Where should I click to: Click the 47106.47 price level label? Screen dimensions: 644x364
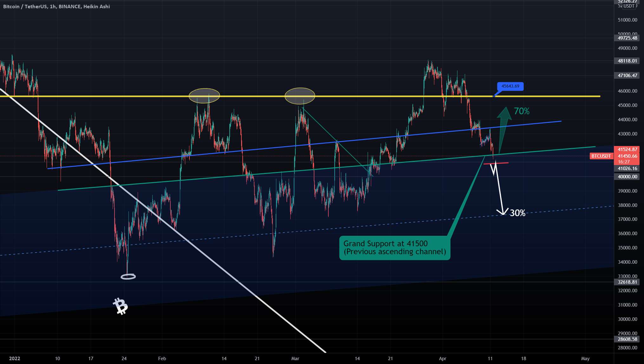click(x=628, y=75)
